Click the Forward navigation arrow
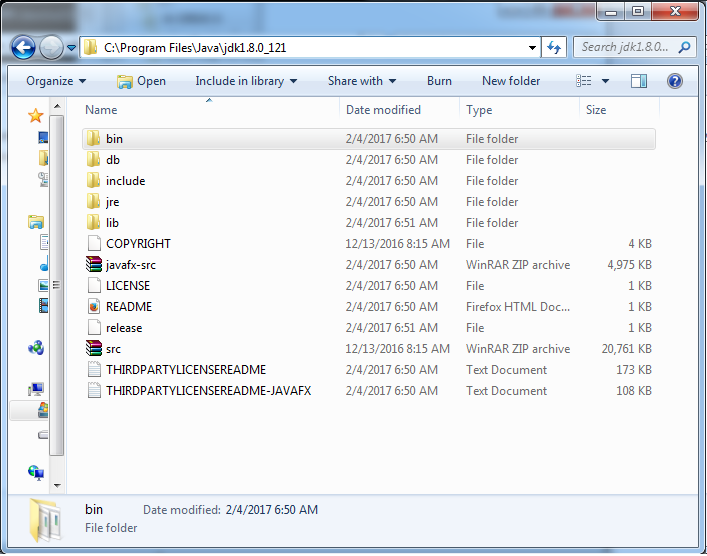 51,47
